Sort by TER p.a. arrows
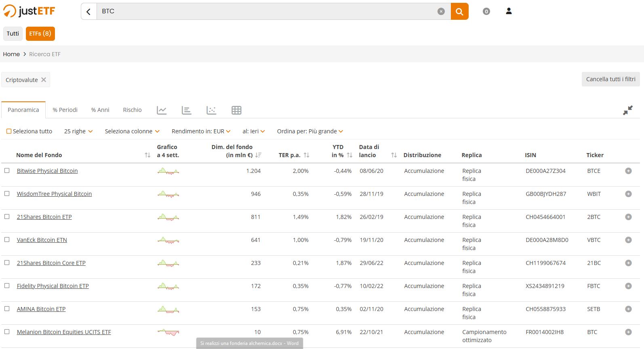644x349 pixels. click(307, 155)
